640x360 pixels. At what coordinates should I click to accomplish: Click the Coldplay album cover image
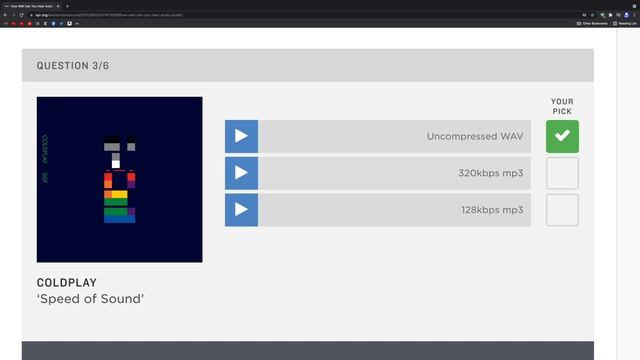pyautogui.click(x=120, y=180)
